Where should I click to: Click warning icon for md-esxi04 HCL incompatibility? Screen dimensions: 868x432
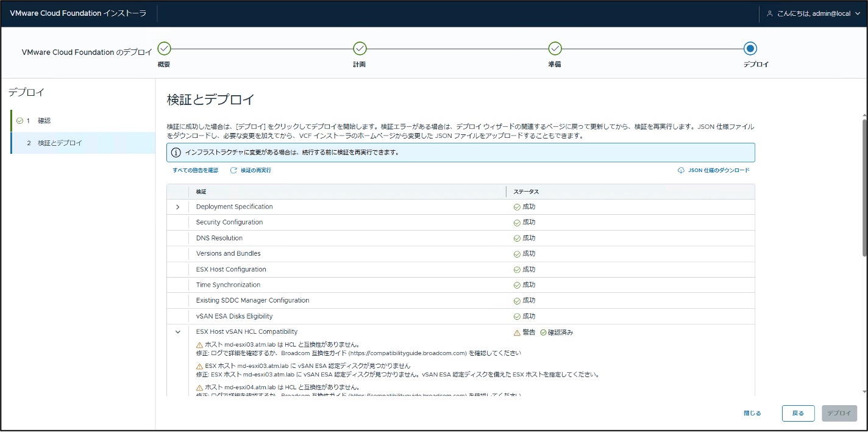199,387
